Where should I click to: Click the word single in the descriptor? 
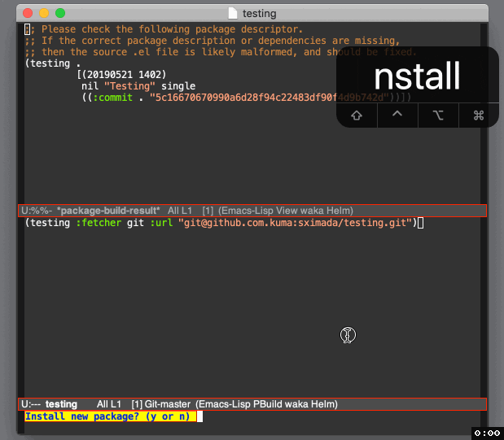click(178, 86)
